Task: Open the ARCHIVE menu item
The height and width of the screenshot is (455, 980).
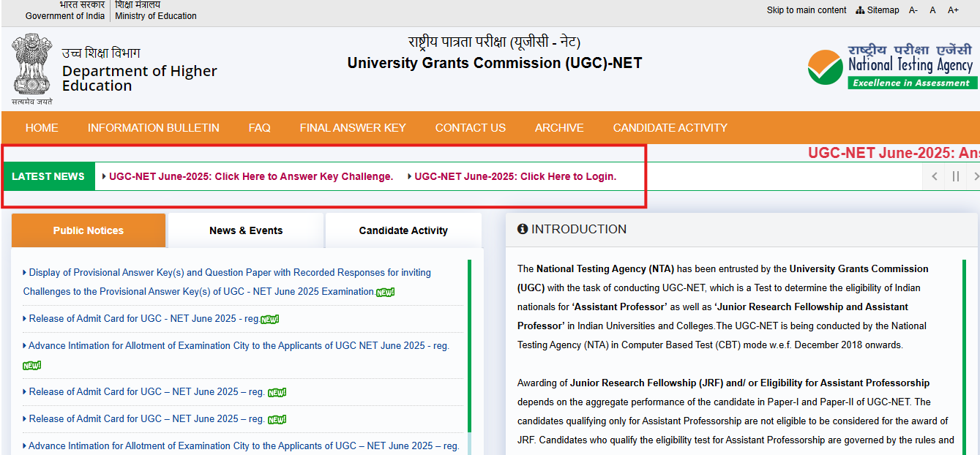Action: pyautogui.click(x=559, y=128)
